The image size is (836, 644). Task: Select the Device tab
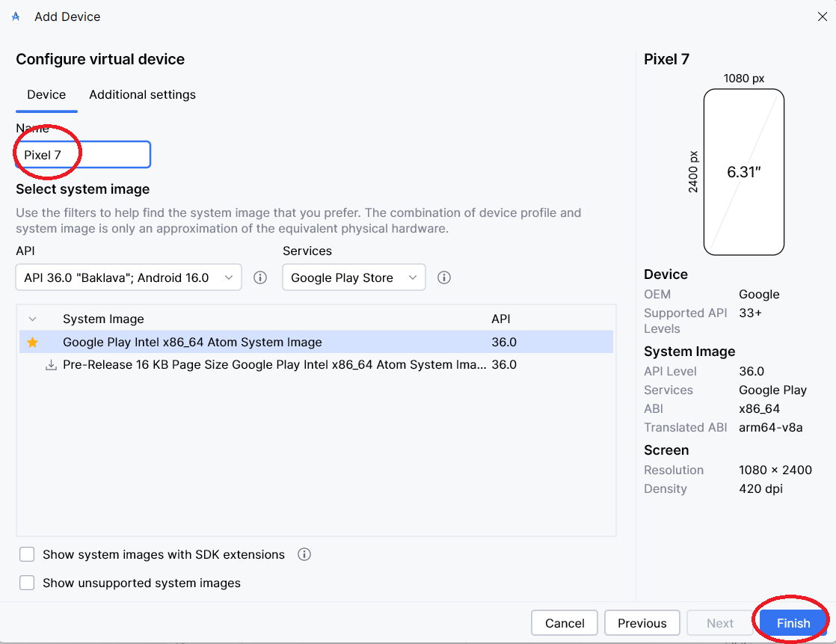click(x=46, y=95)
